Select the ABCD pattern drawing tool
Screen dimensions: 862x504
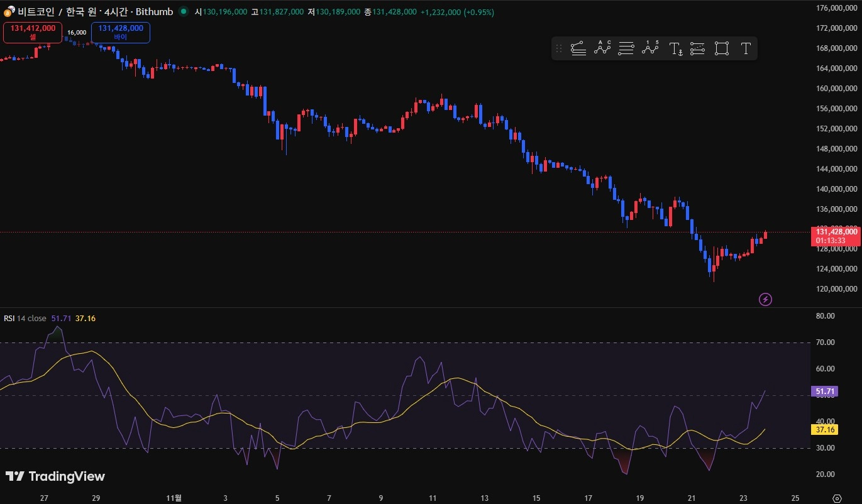(x=602, y=48)
